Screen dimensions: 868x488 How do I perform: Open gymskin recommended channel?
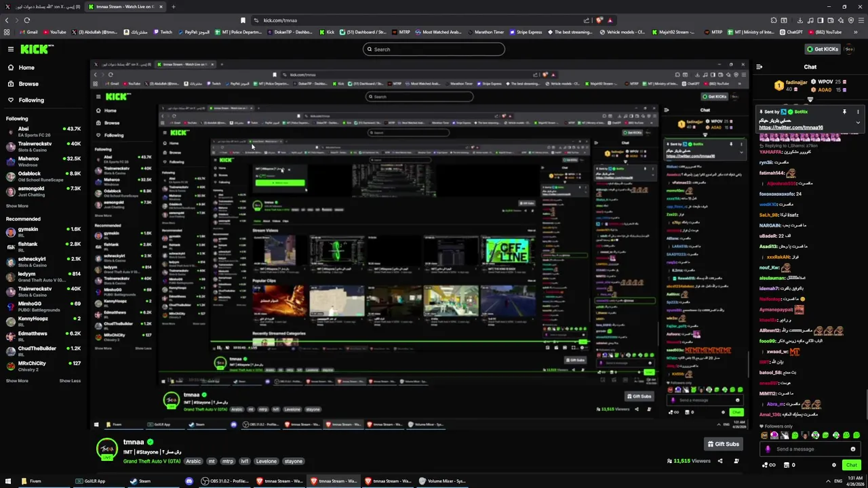pos(43,232)
